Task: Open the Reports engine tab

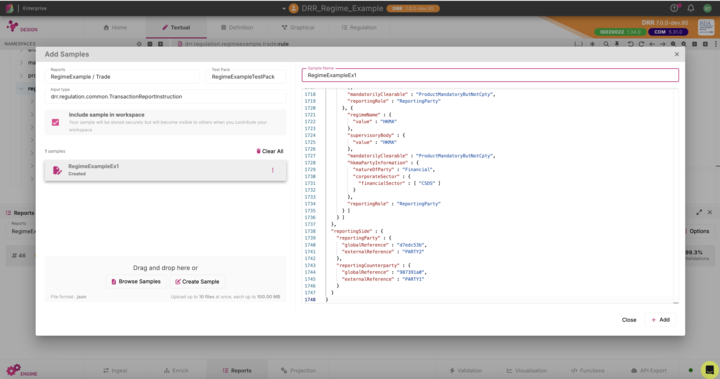Action: click(237, 370)
